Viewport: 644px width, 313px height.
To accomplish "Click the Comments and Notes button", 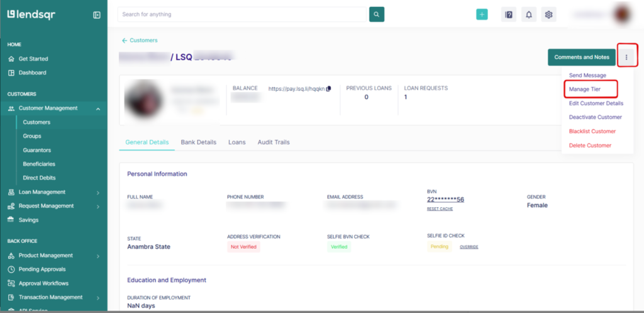I will [x=581, y=57].
